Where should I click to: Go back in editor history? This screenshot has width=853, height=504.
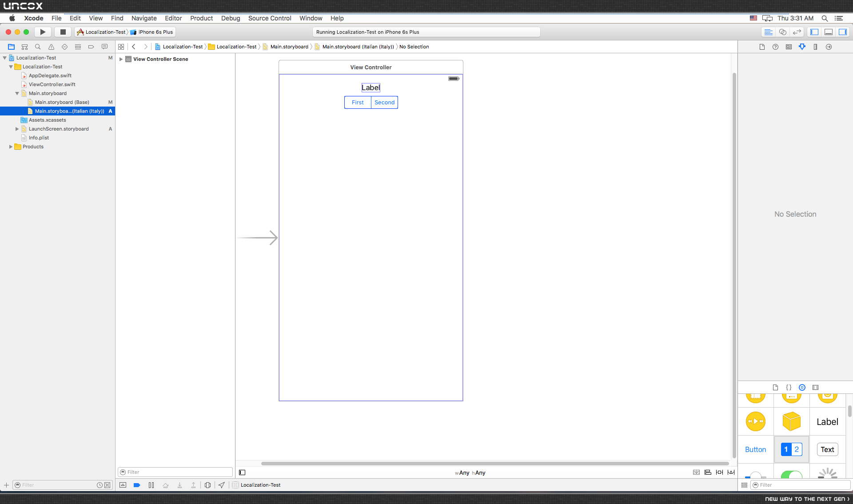coord(134,47)
